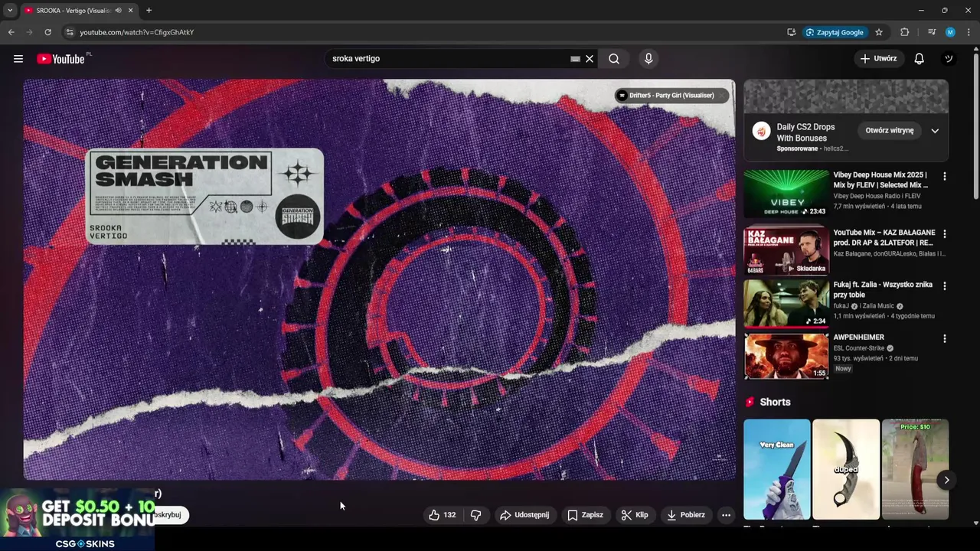Open the AWPENHEIMER video thumbnail
The height and width of the screenshot is (551, 980).
pyautogui.click(x=786, y=356)
